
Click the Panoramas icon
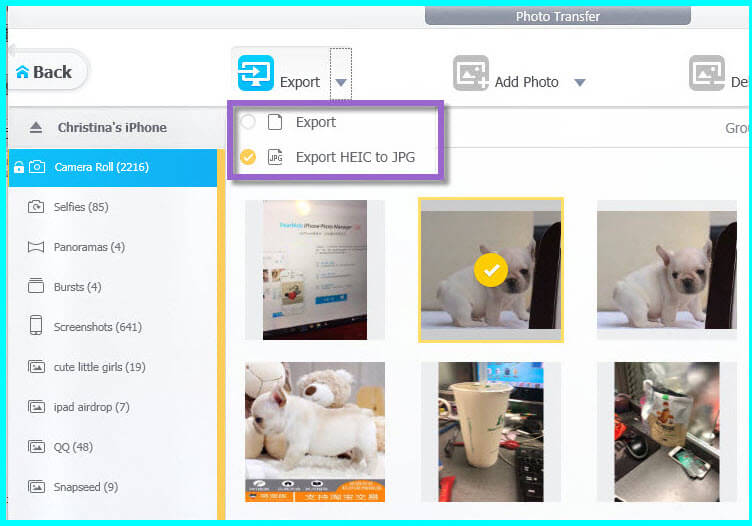pos(36,247)
